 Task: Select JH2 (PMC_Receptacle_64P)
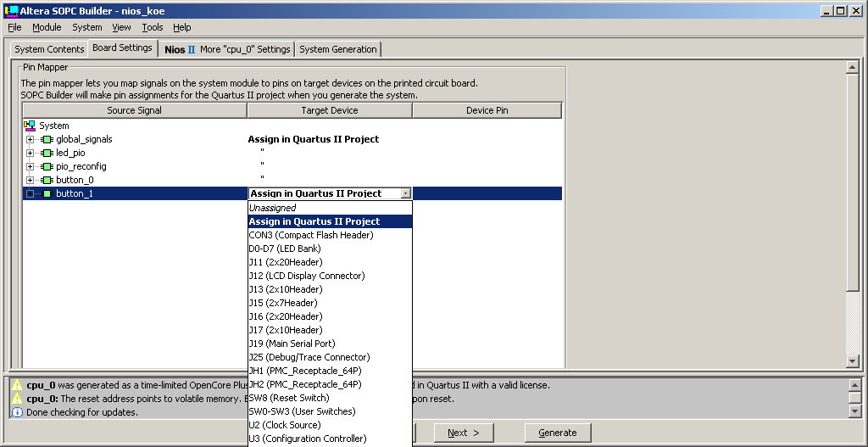(330, 384)
